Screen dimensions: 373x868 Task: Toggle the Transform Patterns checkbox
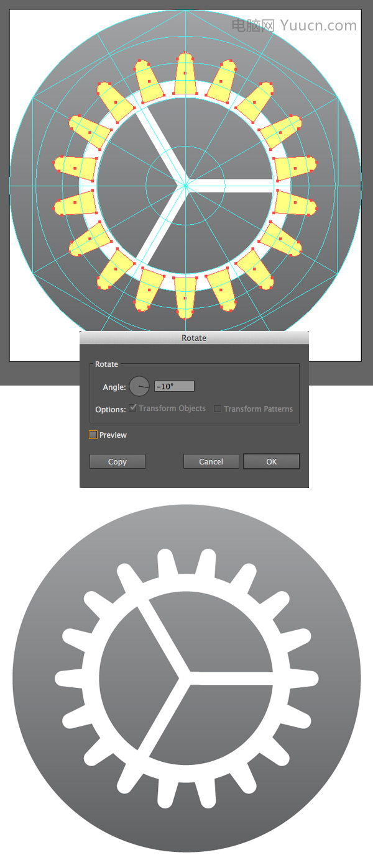click(x=218, y=409)
